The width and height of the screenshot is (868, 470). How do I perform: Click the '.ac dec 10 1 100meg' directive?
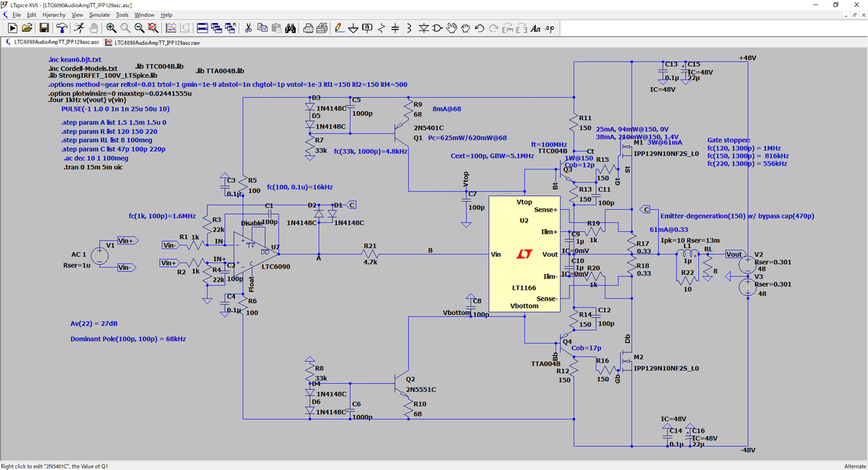[x=96, y=158]
